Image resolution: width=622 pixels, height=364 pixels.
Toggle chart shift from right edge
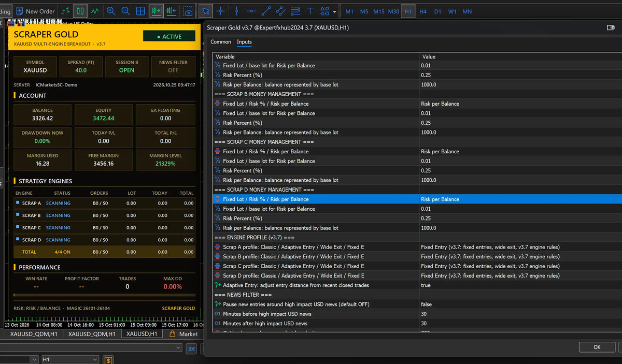click(x=172, y=11)
